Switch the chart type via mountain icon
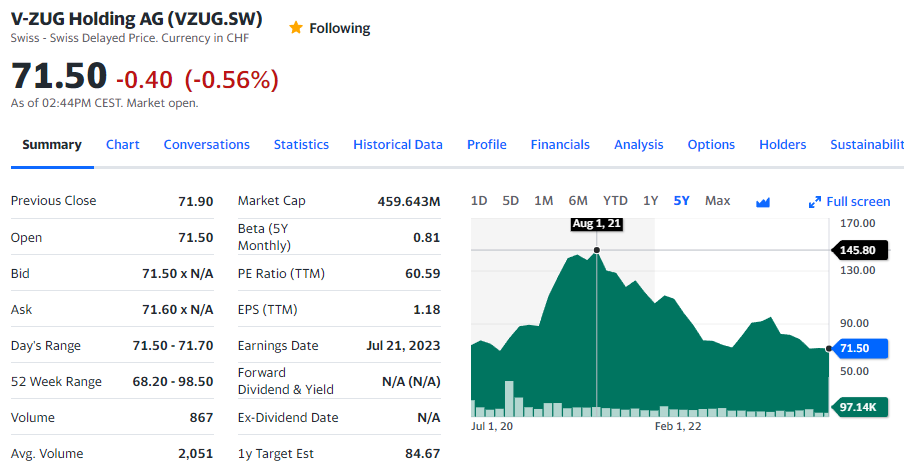The height and width of the screenshot is (463, 904). pyautogui.click(x=763, y=202)
